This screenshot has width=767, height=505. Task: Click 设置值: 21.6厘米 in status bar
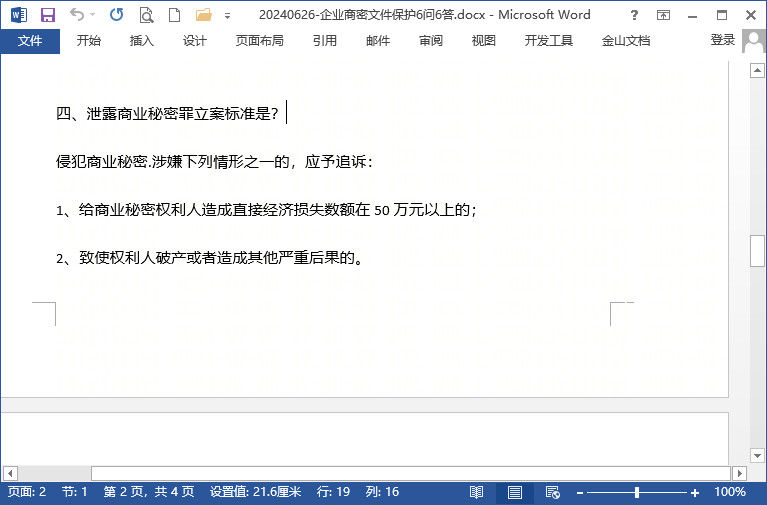(255, 492)
